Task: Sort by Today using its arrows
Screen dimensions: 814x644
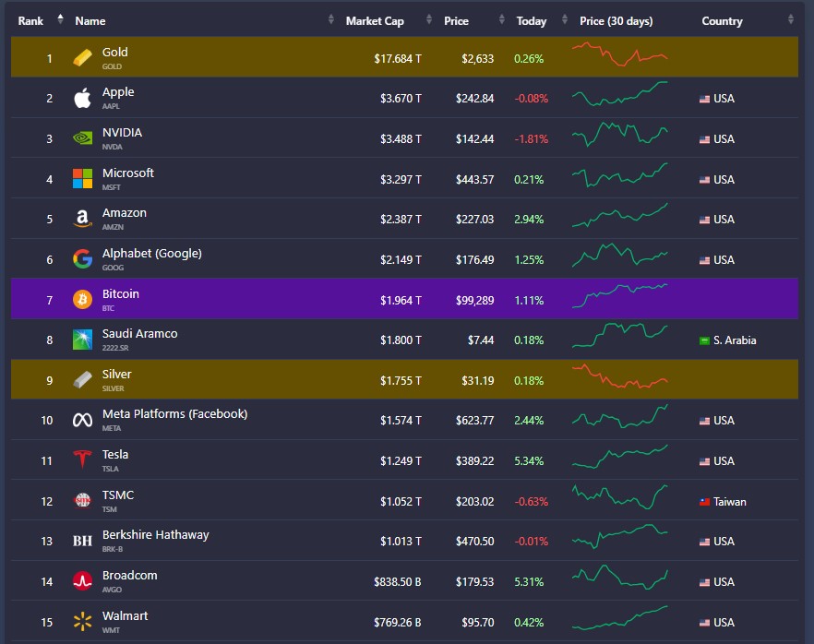Action: pyautogui.click(x=564, y=19)
